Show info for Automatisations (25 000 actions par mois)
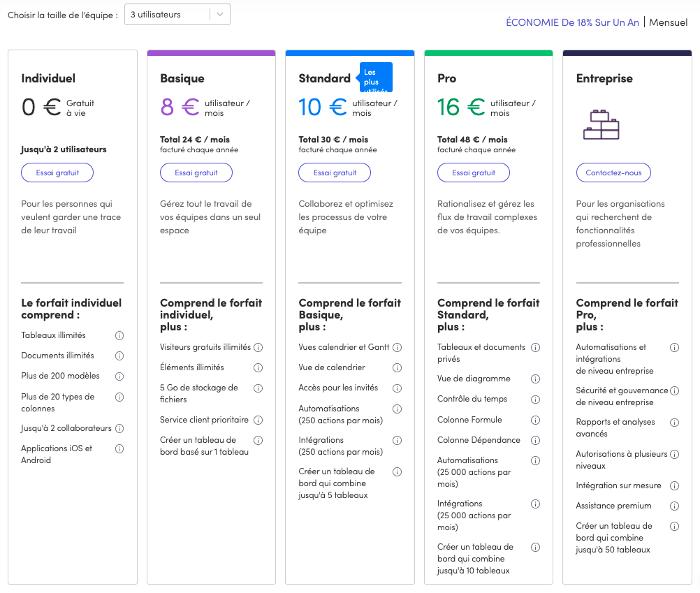The height and width of the screenshot is (593, 700). click(x=535, y=460)
